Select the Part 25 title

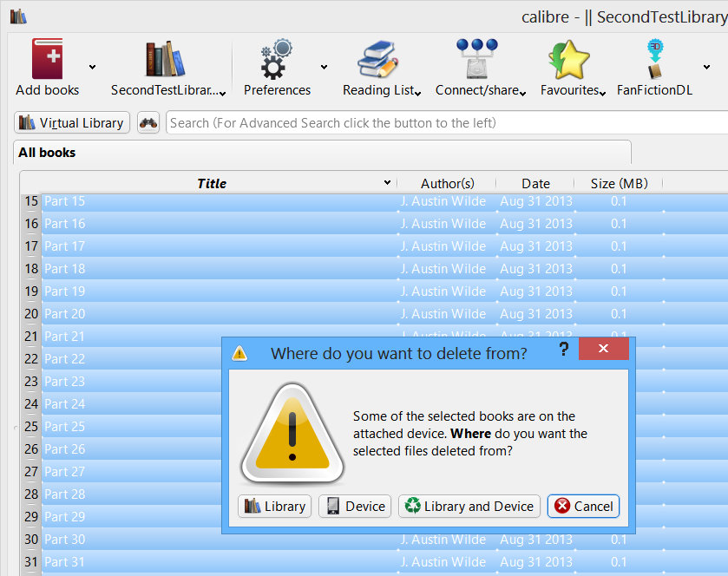coord(64,427)
